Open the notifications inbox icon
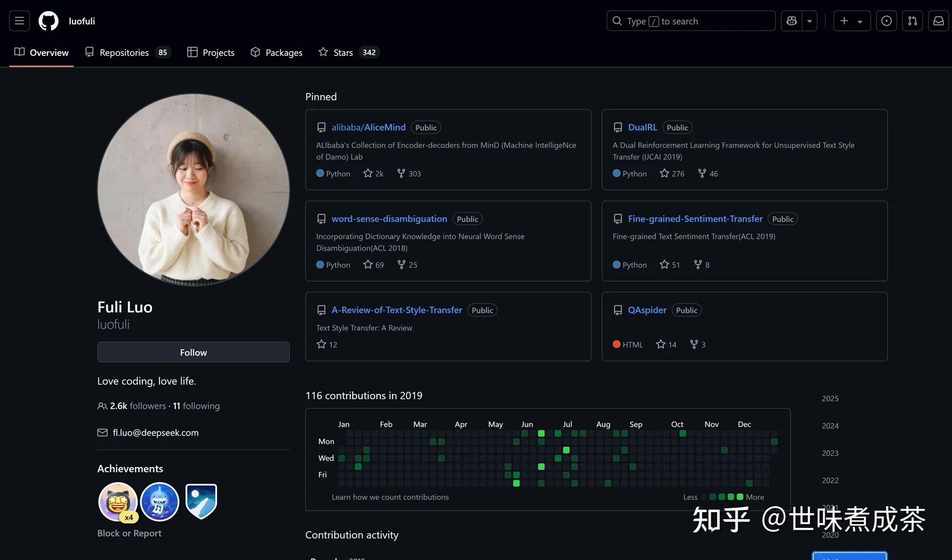952x560 pixels. (938, 21)
